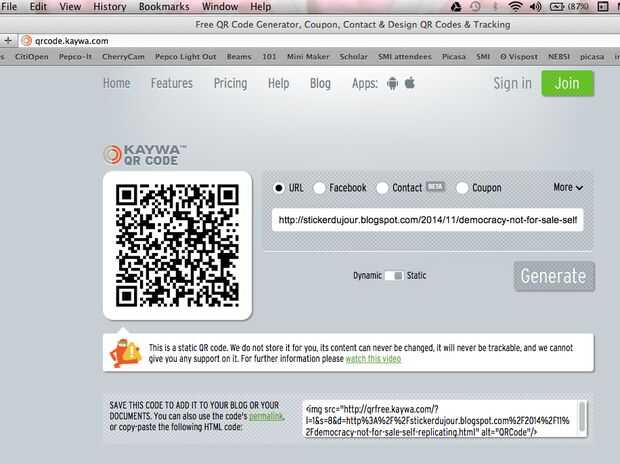Viewport: 620px width, 464px height.
Task: Select the Facebook radio option
Action: point(319,188)
